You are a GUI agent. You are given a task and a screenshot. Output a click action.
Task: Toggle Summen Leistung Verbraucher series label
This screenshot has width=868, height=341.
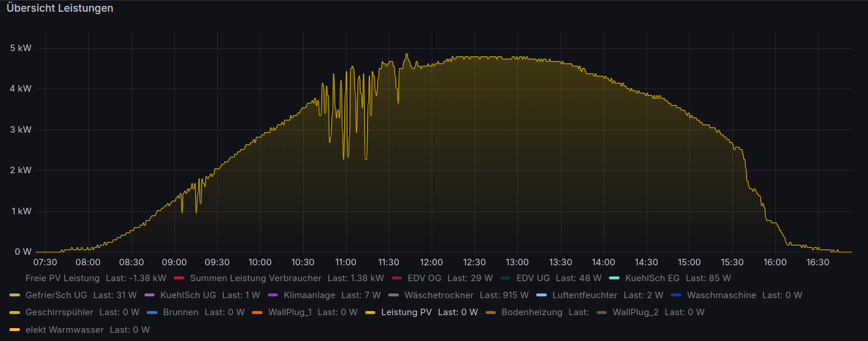(255, 278)
